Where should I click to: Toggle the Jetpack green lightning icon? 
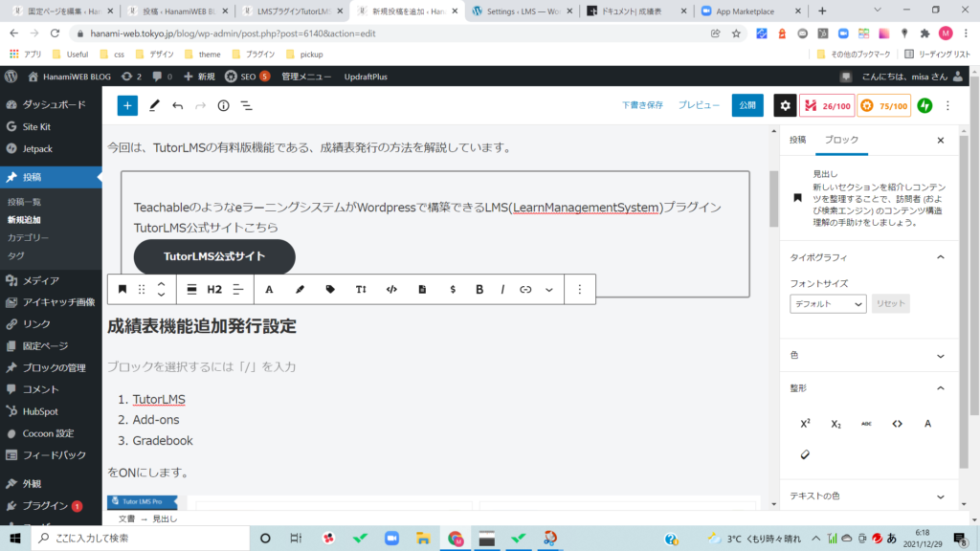(x=924, y=105)
